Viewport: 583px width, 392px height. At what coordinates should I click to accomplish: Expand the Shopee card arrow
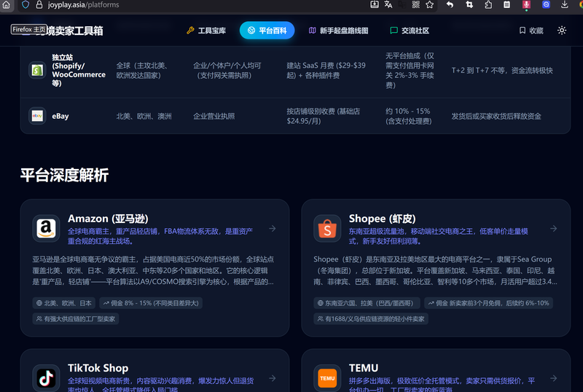[x=553, y=228]
